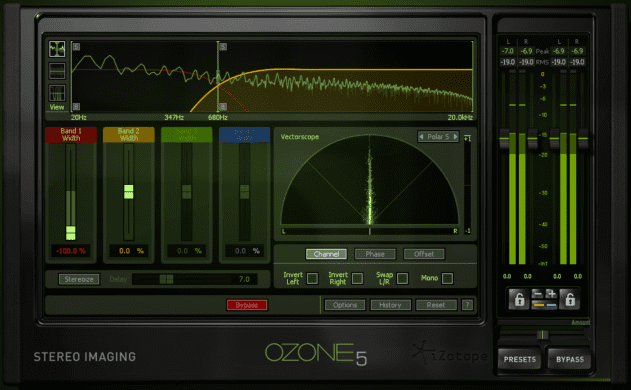Switch to the Offset tab

click(424, 254)
